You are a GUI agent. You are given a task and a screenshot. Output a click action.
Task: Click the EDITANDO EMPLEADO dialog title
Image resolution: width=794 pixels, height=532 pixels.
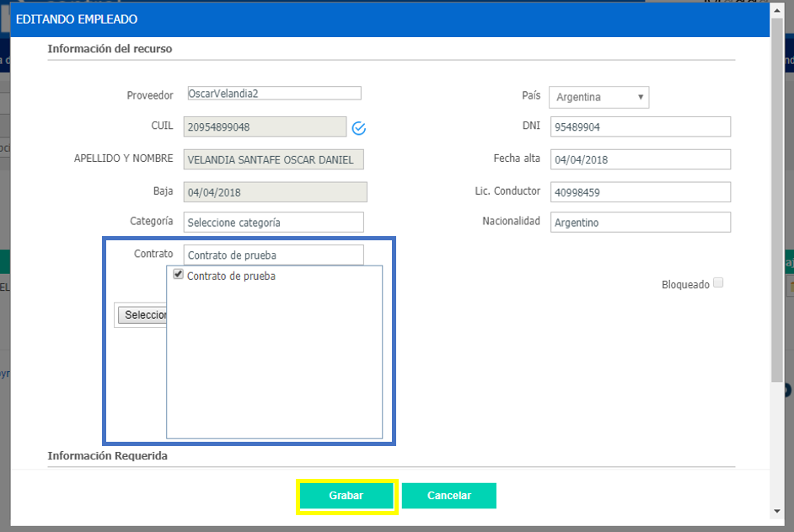pyautogui.click(x=77, y=19)
